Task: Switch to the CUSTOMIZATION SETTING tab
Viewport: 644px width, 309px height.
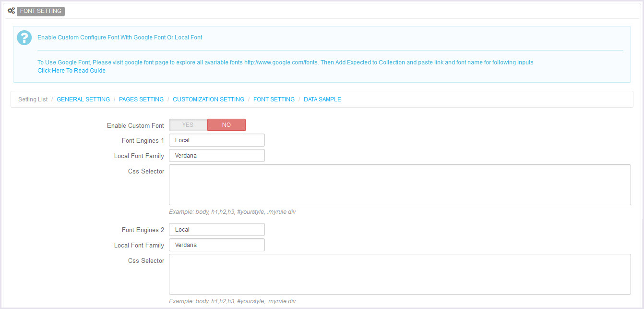Action: click(208, 99)
